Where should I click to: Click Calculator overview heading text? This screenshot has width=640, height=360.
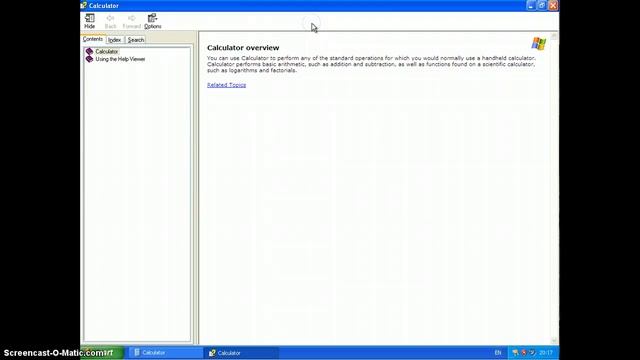[x=243, y=48]
